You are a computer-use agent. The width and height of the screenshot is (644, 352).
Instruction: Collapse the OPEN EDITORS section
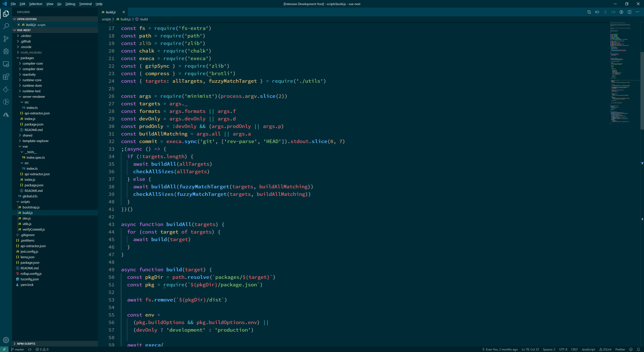click(27, 19)
